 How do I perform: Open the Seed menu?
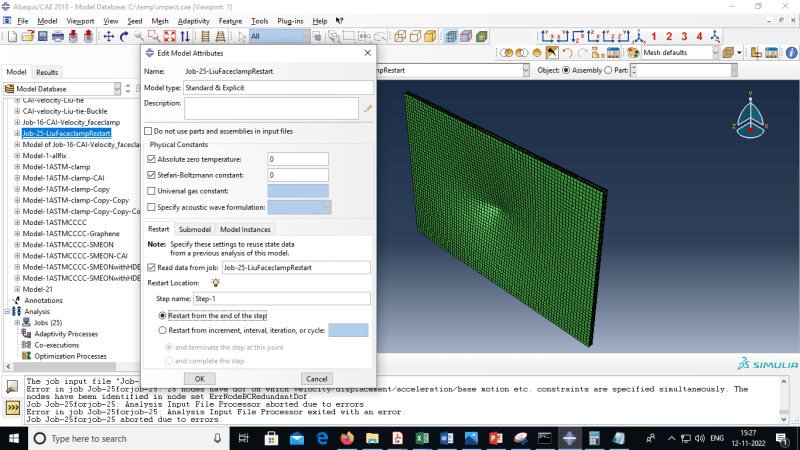(135, 21)
